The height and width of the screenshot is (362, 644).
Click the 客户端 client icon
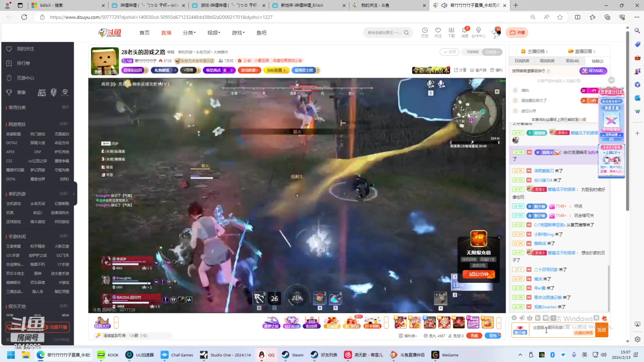pos(478,70)
